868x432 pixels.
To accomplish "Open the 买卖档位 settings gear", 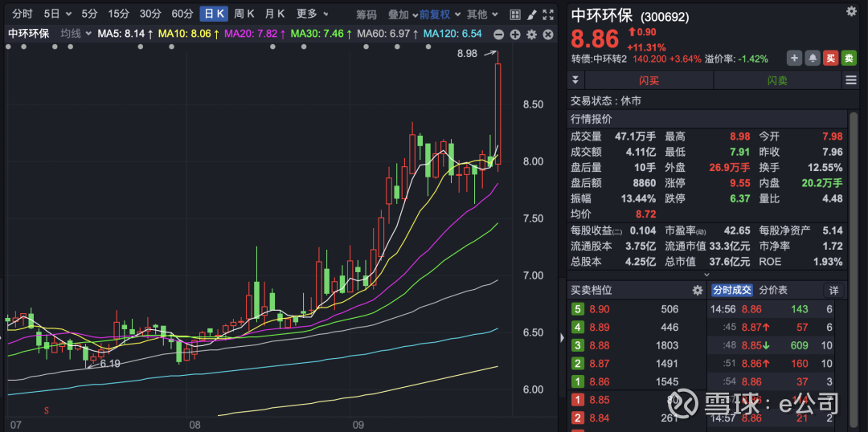I will (x=698, y=291).
